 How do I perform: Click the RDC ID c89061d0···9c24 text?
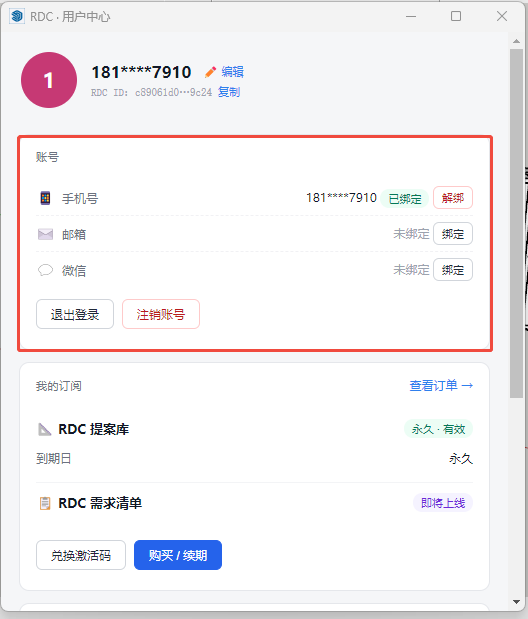[173, 92]
